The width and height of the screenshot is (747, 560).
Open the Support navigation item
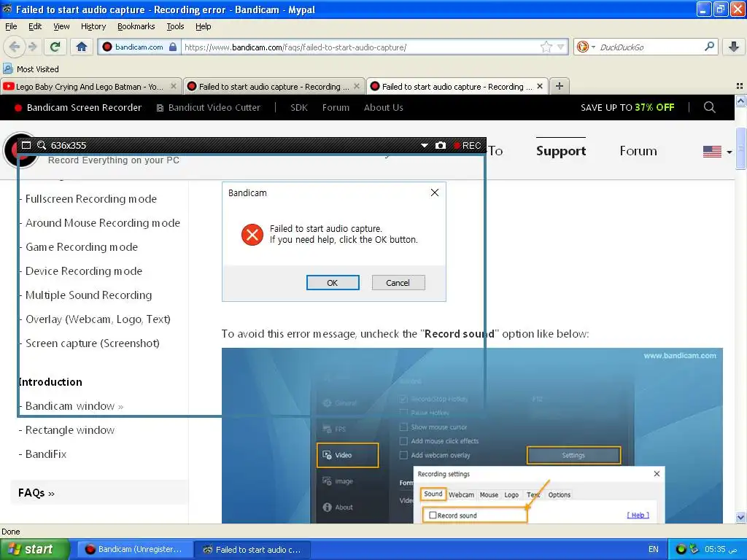[x=561, y=151]
